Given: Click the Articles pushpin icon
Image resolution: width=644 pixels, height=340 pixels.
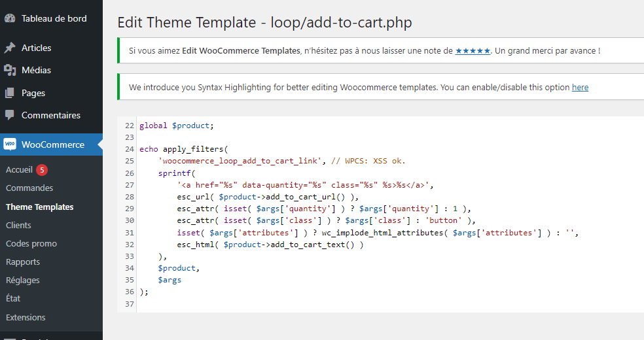Looking at the screenshot, I should tap(10, 48).
